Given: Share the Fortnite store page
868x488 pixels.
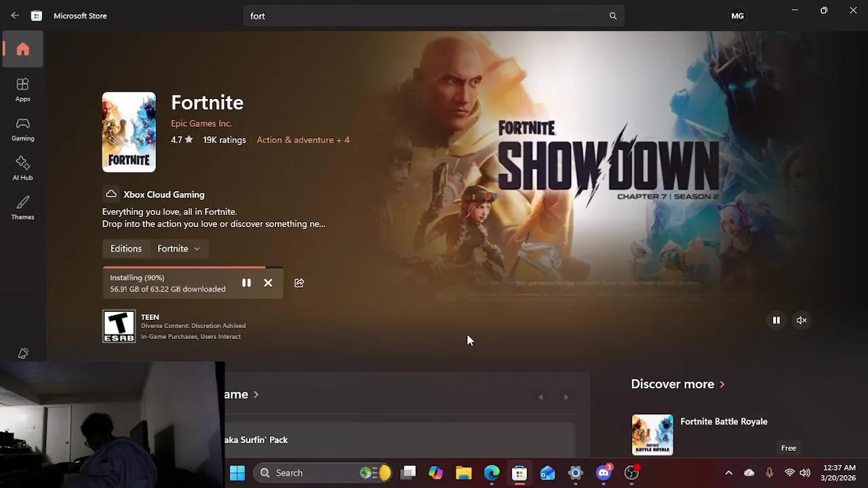Looking at the screenshot, I should (299, 283).
